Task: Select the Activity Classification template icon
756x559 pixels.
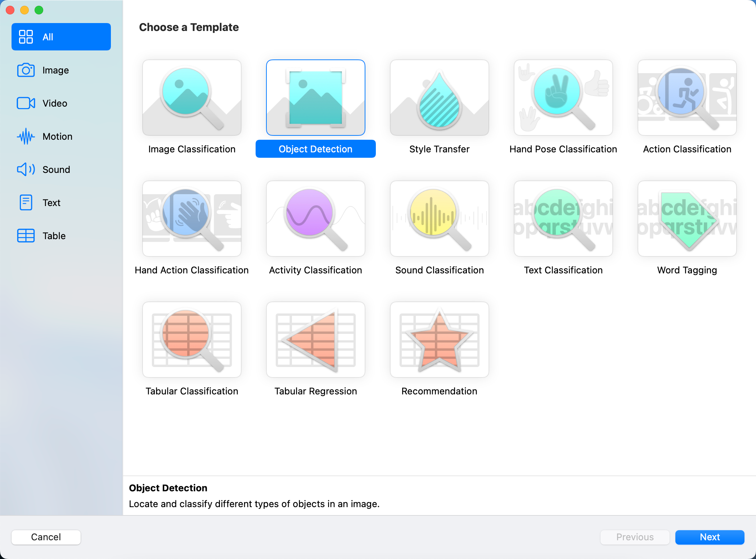Action: [315, 218]
